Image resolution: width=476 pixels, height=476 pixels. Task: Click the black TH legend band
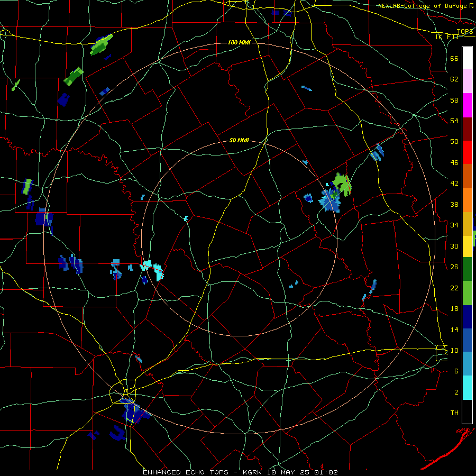467,411
